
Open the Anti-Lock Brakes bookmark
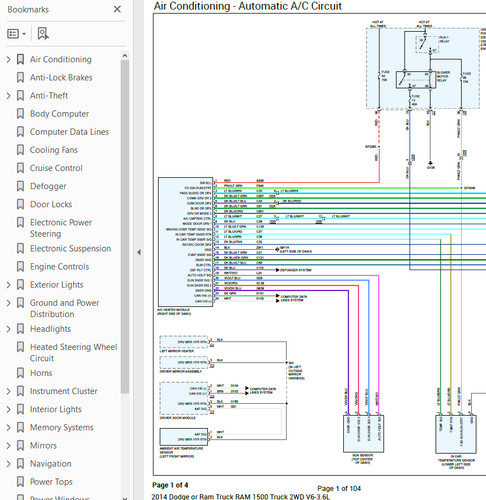pos(61,78)
